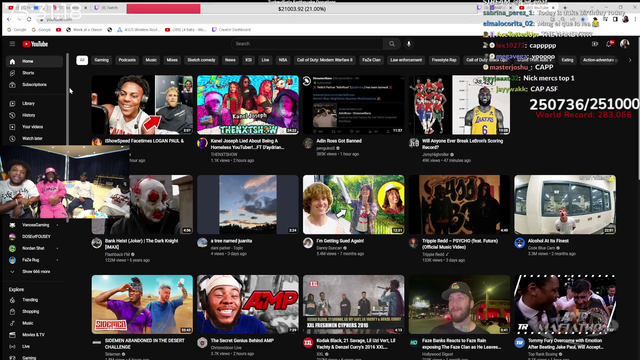
Task: Open the Adin Ross Got Banned thumbnail
Action: 353,104
